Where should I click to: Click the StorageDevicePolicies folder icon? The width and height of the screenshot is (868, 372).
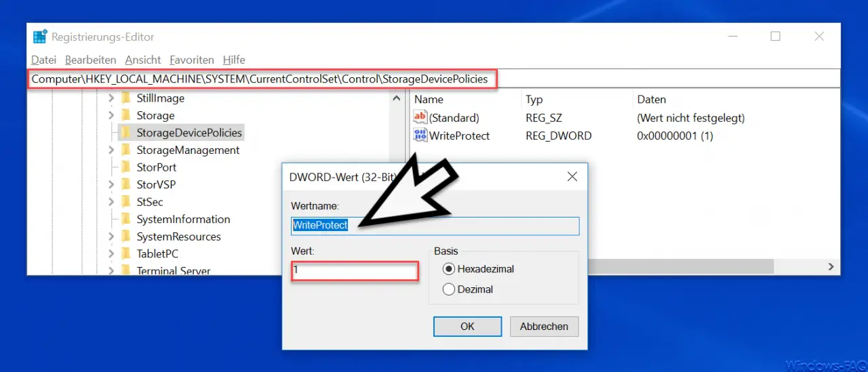(125, 133)
